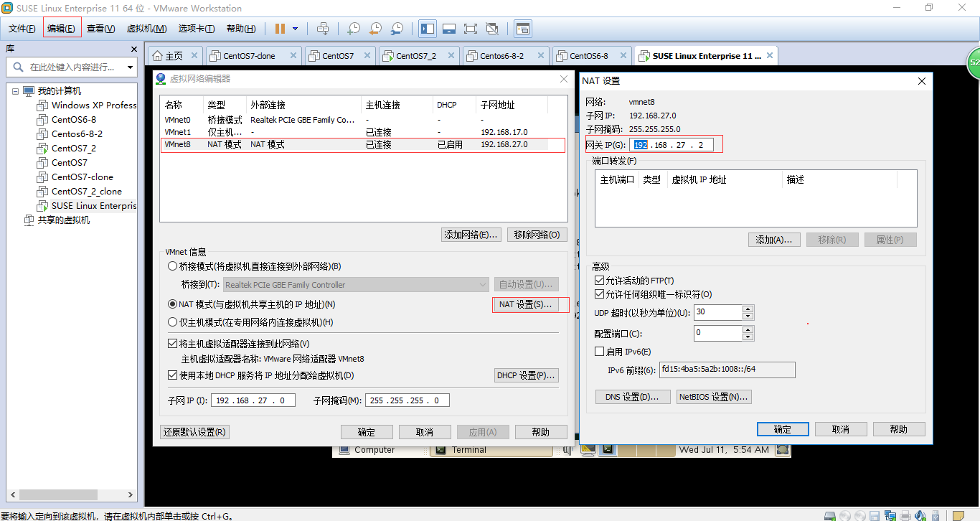Select the 仅主机模式 radio button

[172, 322]
